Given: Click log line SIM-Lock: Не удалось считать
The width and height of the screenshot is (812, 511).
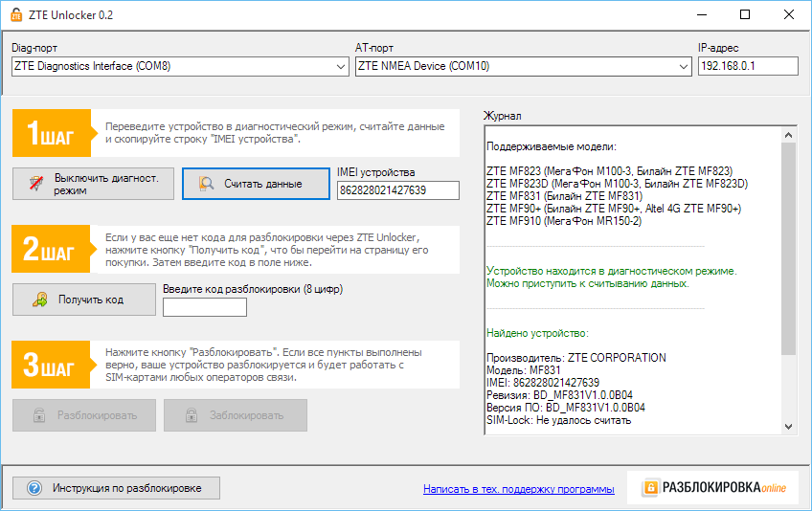Looking at the screenshot, I should click(559, 420).
